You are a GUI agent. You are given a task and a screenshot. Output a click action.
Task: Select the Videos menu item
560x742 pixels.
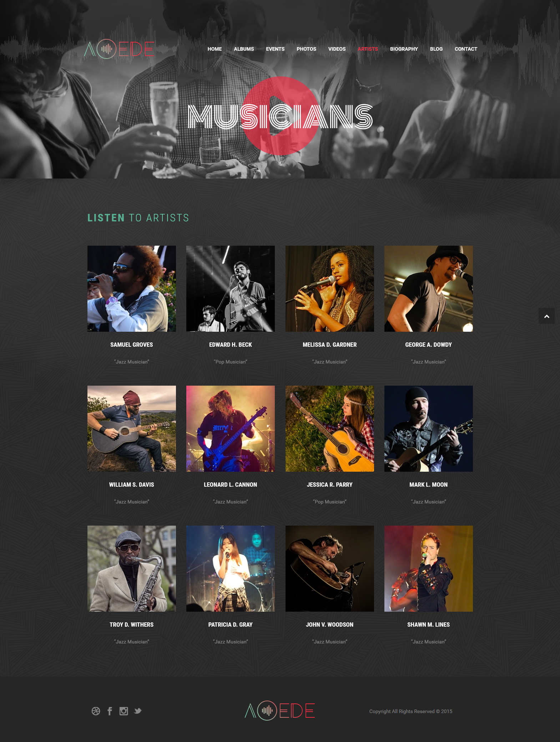(337, 49)
